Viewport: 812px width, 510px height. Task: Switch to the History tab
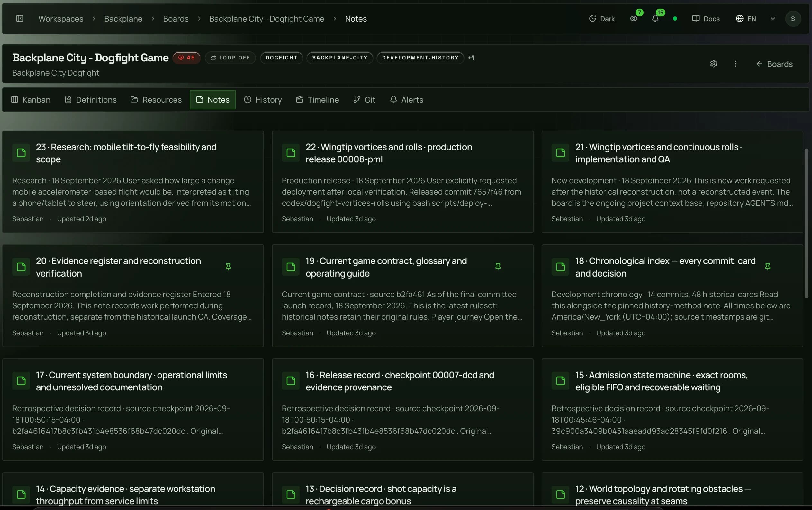pyautogui.click(x=263, y=100)
